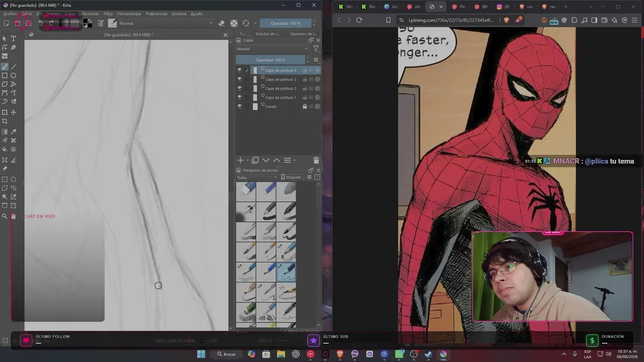This screenshot has height=362, width=644.
Task: Open the layer blending mode dropdown
Action: (273, 49)
